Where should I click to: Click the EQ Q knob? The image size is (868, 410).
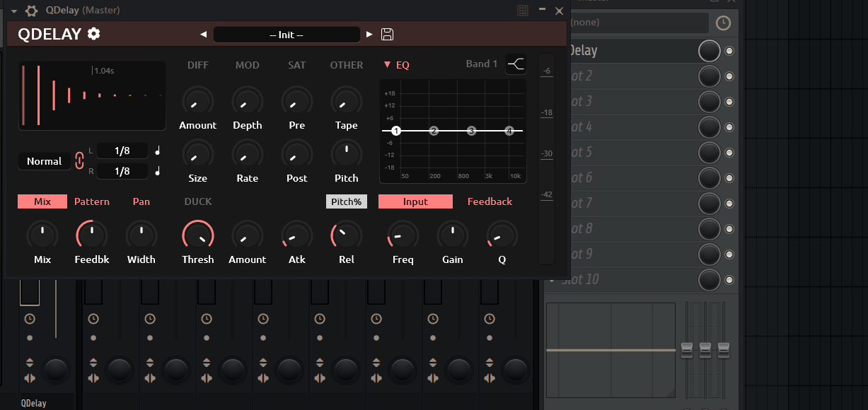coord(502,235)
